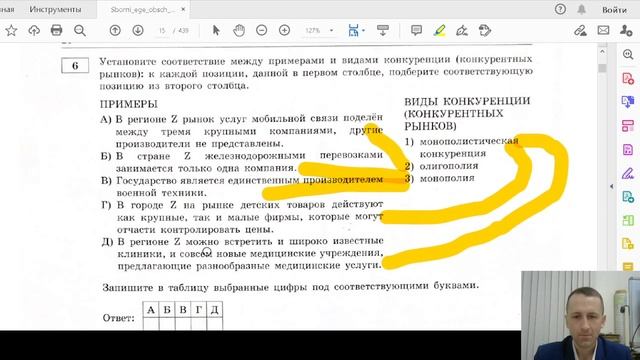The height and width of the screenshot is (360, 640).
Task: Click the question number 6 box
Action: point(75,66)
